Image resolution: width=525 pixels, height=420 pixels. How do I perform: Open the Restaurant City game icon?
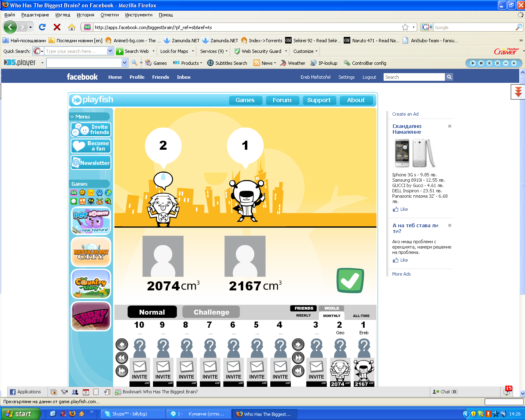91,252
